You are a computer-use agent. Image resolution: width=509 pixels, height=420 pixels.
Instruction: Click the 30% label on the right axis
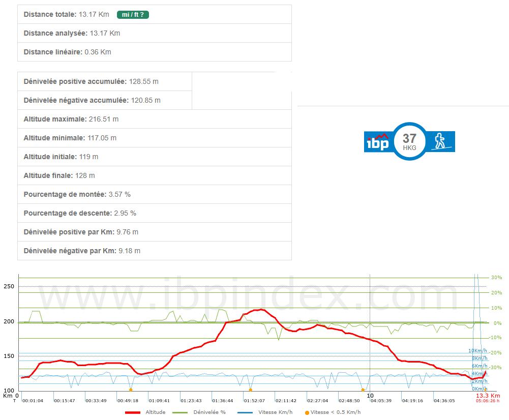[496, 278]
